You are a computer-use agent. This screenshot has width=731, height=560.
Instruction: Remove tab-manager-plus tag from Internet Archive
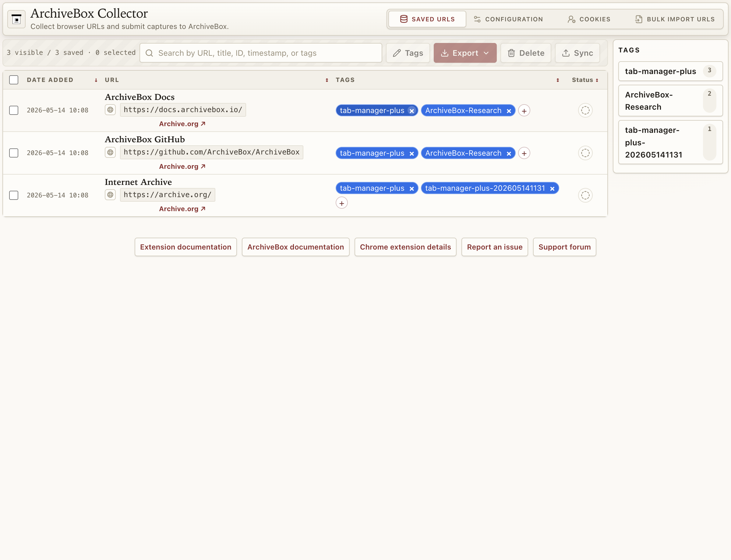412,189
